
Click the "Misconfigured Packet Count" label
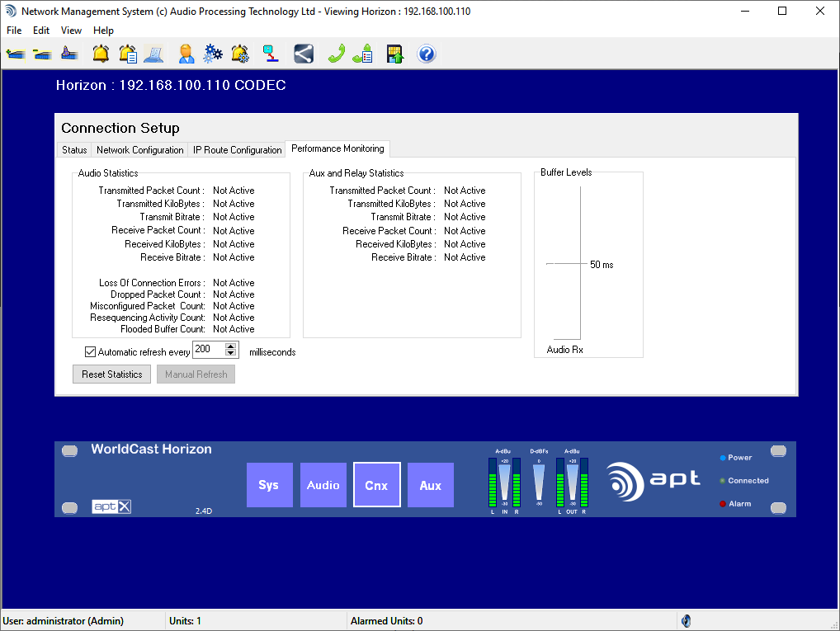(148, 306)
